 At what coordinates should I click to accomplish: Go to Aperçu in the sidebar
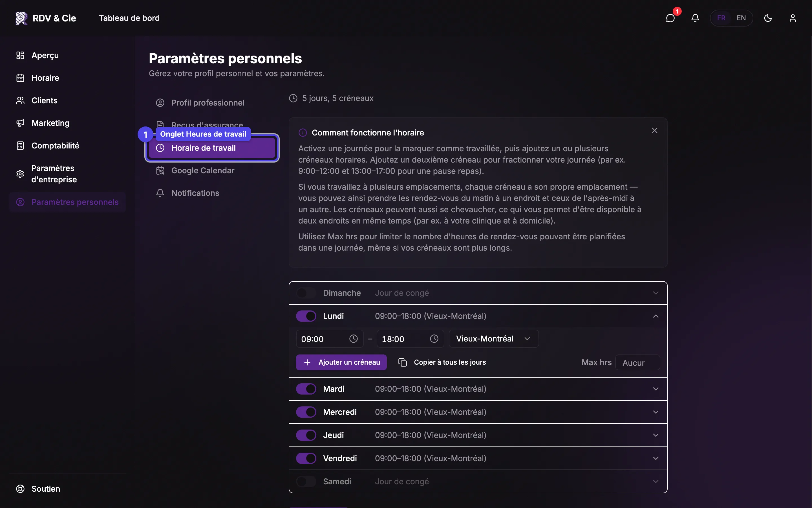coord(67,55)
